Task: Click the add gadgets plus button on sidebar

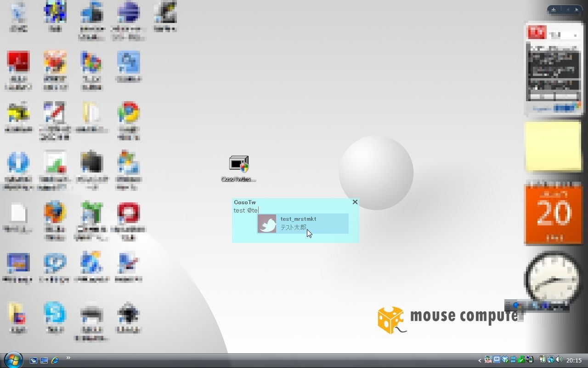Action: point(554,9)
